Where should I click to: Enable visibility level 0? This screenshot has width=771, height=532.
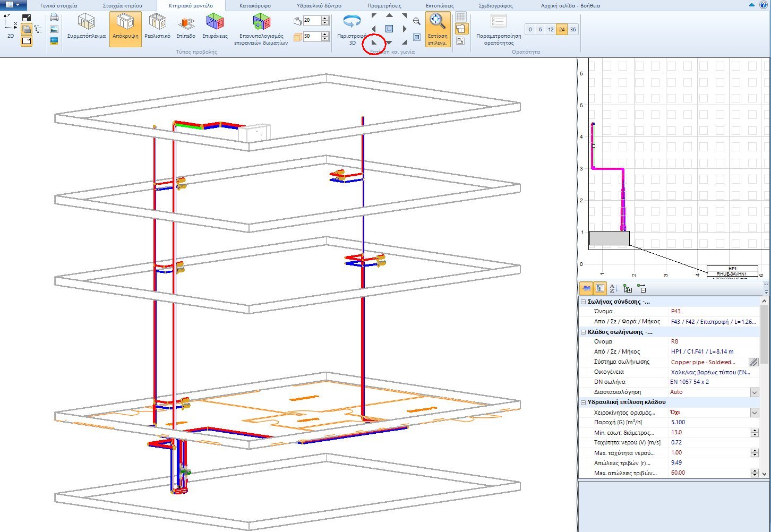click(x=529, y=29)
